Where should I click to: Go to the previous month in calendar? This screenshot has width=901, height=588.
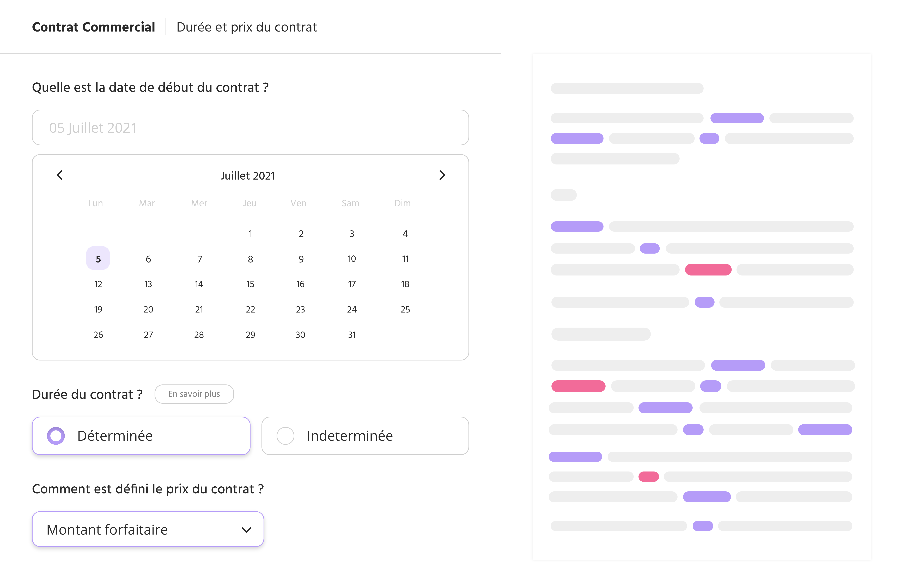[59, 175]
